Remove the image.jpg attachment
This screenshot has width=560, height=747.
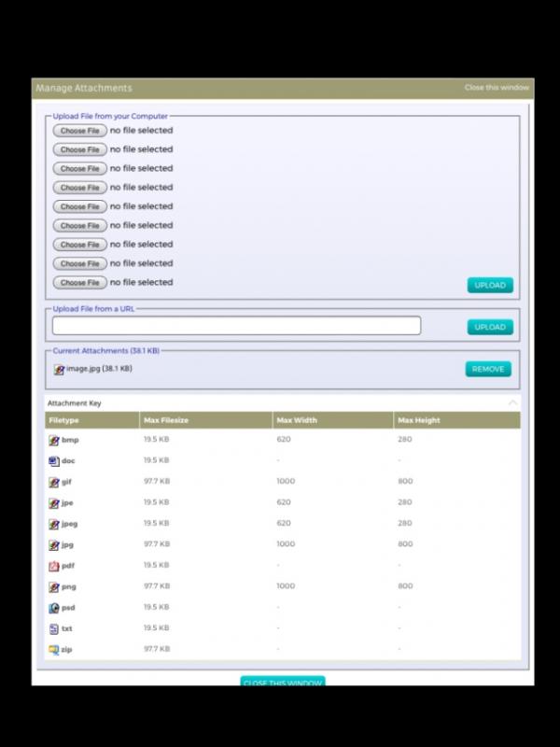point(488,369)
